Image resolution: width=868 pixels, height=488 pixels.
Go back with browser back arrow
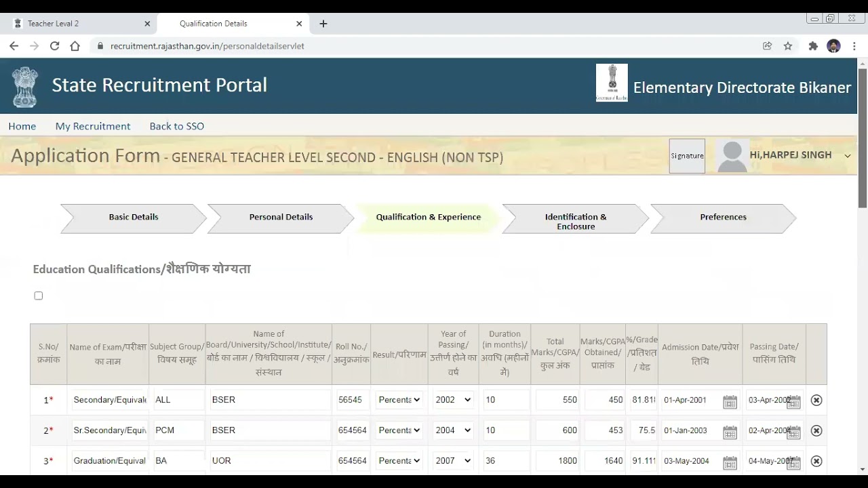click(x=14, y=46)
